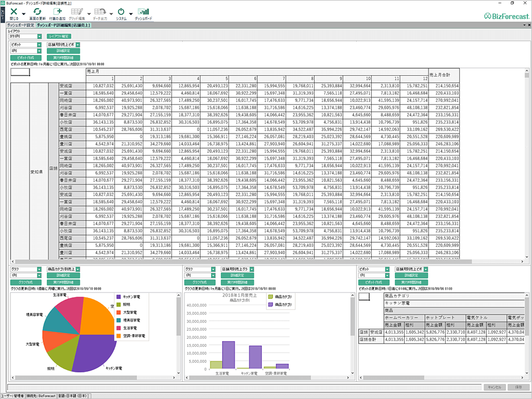Open the 商品カテゴリ別売上 graph selection dropdown

coord(77,269)
